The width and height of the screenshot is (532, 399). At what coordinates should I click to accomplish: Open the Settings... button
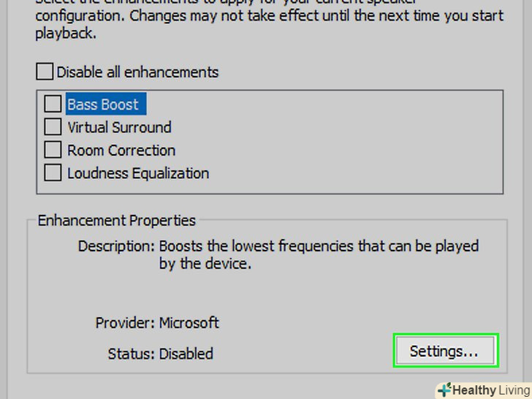444,351
